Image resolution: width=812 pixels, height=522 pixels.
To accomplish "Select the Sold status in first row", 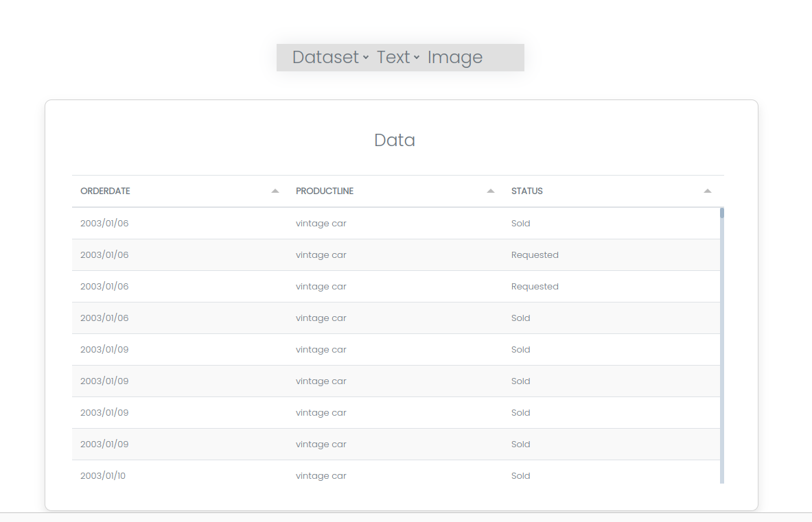I will coord(520,224).
